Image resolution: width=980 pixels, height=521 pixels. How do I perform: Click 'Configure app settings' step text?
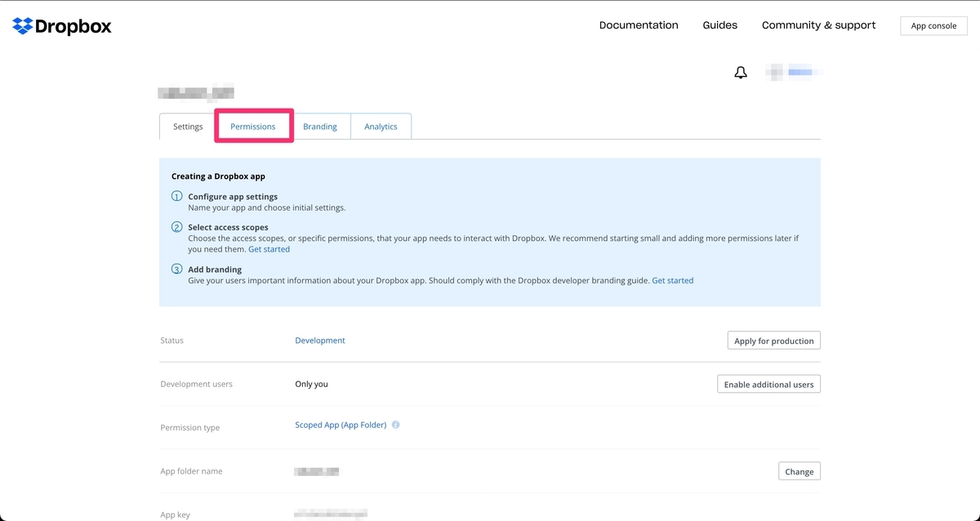233,197
